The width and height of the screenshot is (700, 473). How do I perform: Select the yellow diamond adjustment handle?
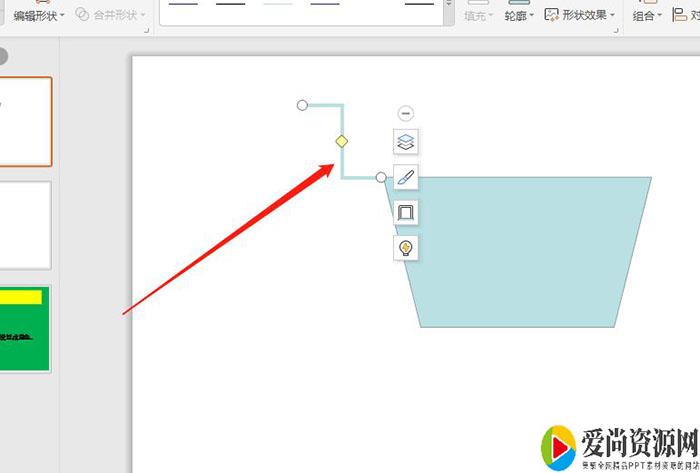pos(341,141)
